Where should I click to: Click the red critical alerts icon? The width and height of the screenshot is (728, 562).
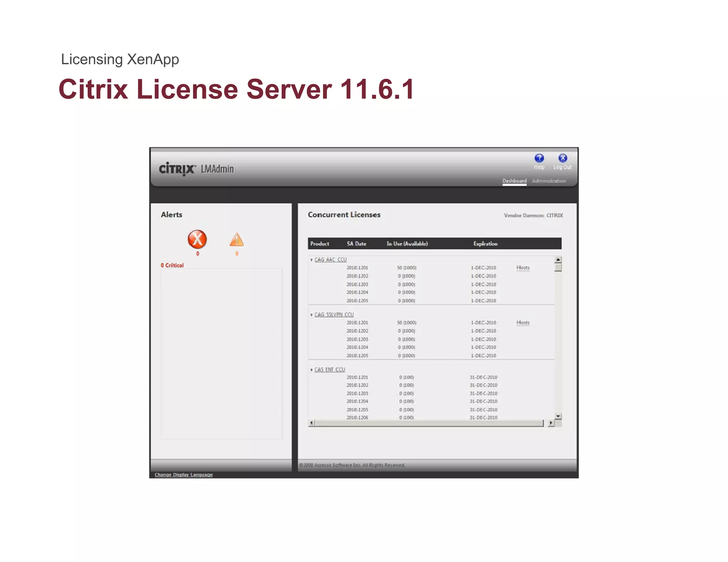pyautogui.click(x=197, y=239)
